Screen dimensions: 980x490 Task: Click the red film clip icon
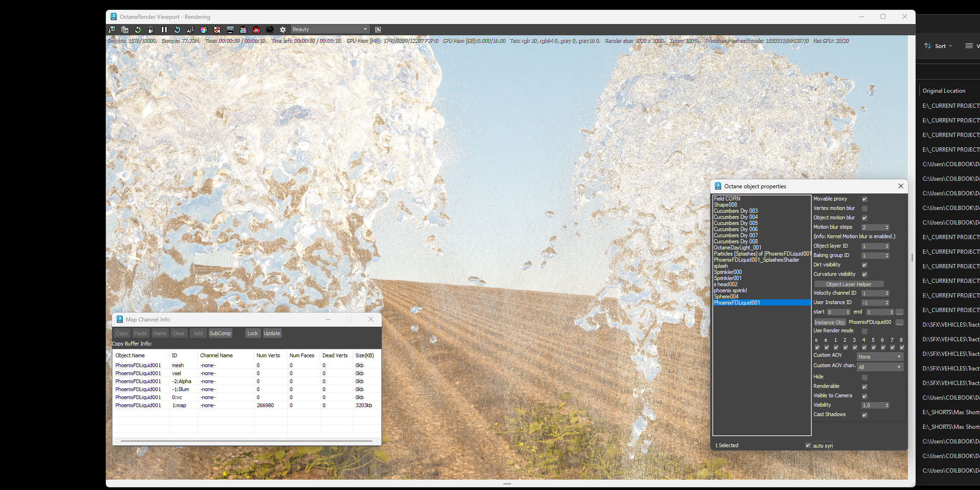[257, 29]
